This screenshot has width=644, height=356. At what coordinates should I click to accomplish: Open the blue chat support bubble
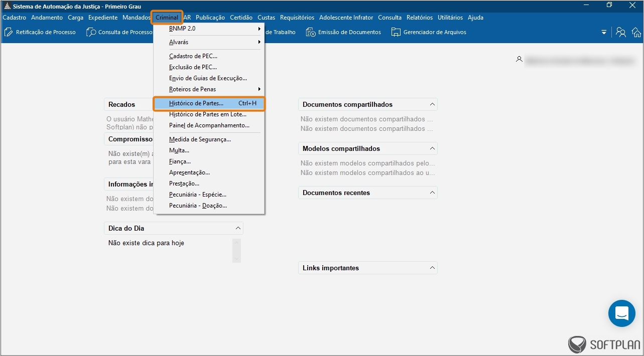click(x=621, y=313)
